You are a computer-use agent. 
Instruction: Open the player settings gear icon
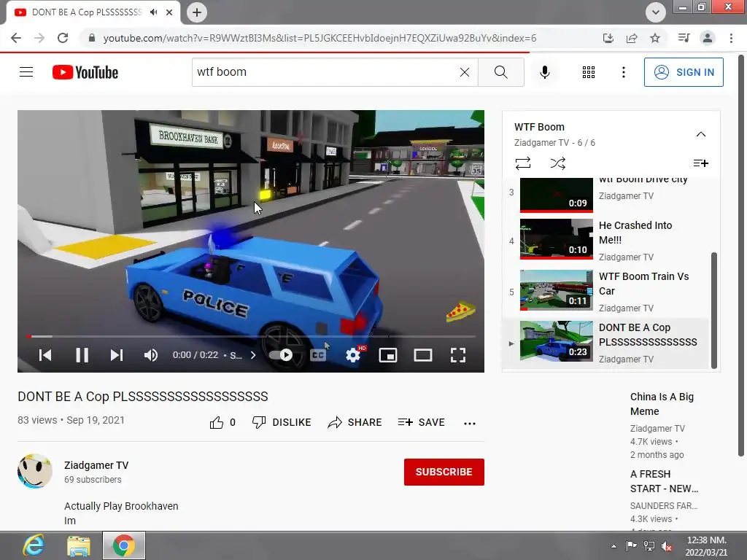pyautogui.click(x=353, y=355)
